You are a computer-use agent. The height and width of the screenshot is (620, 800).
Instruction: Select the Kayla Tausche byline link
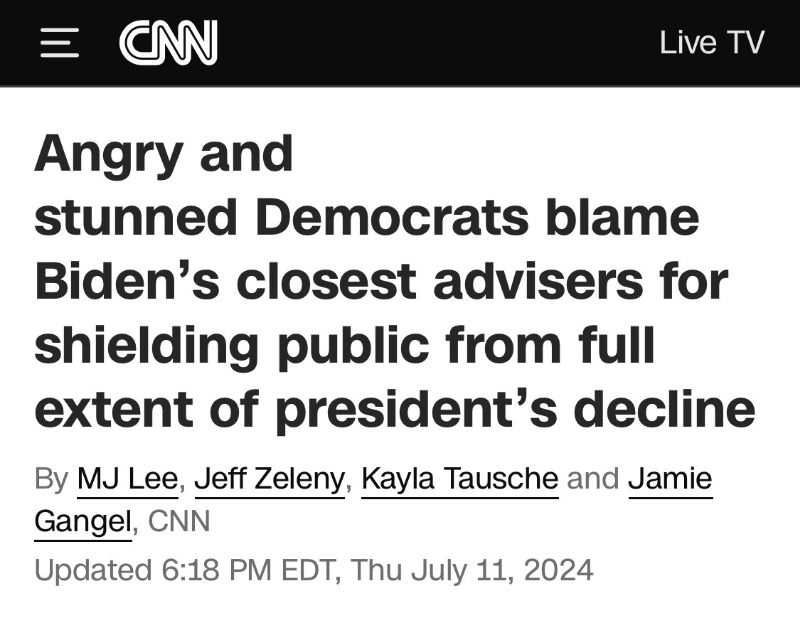coord(459,478)
